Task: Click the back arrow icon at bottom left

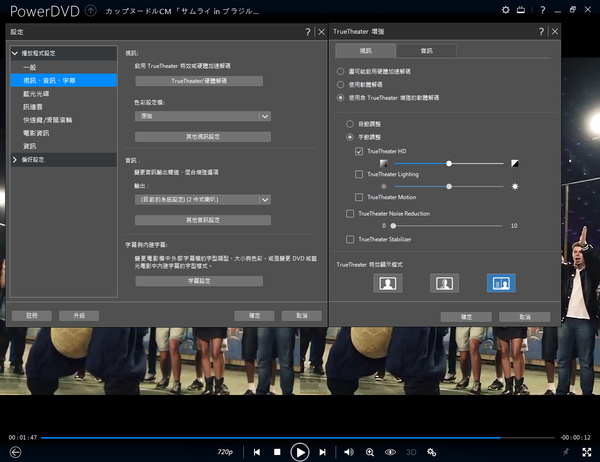Action: 15,452
